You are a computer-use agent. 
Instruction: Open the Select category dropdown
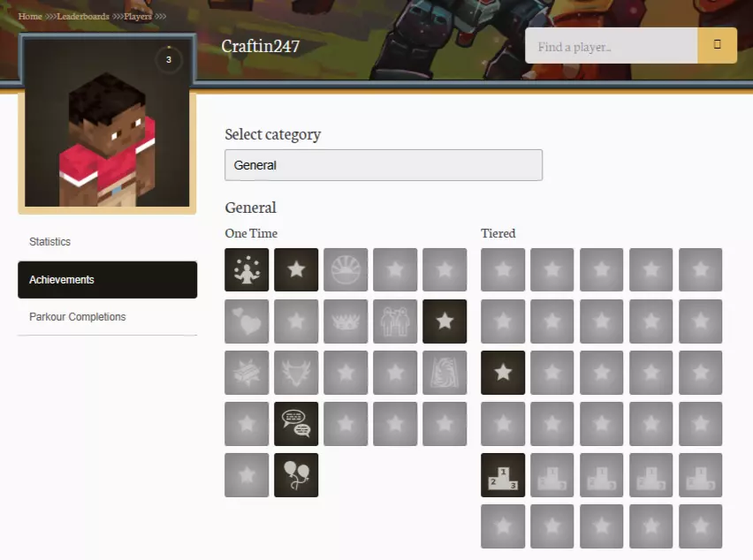384,165
